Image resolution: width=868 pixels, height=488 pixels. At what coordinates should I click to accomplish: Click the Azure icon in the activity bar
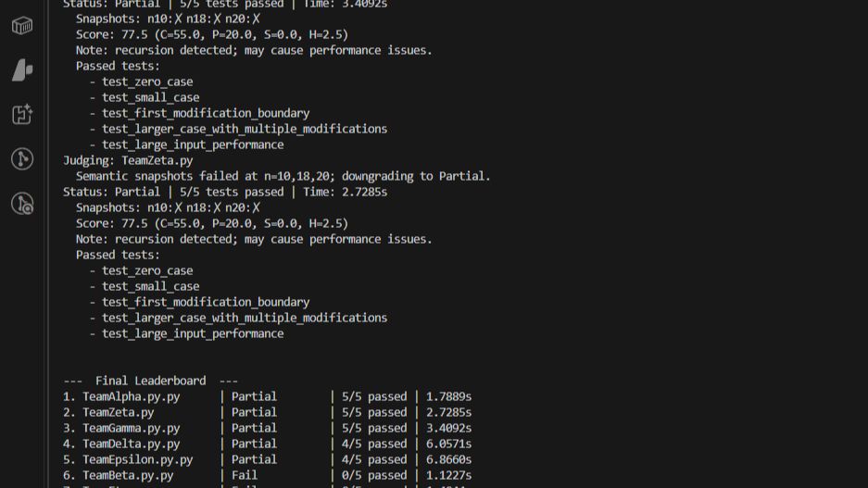click(22, 70)
